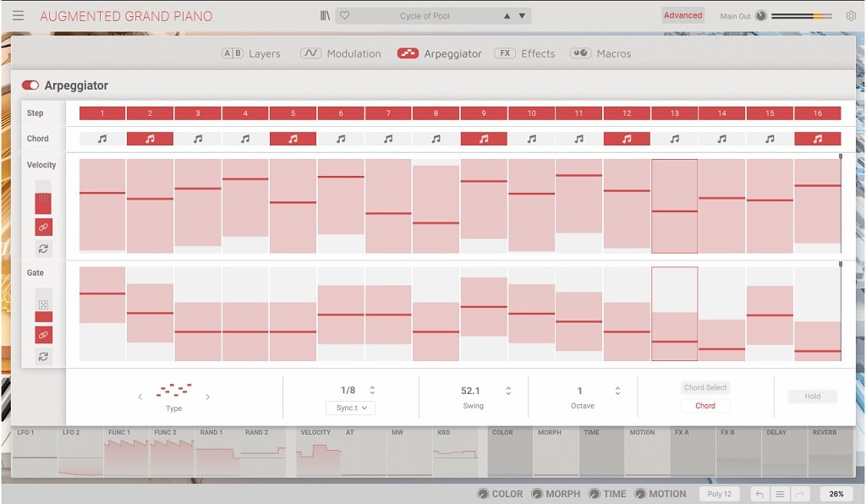Select the DELAY modulation destination
Image resolution: width=866 pixels, height=504 pixels.
(x=785, y=452)
